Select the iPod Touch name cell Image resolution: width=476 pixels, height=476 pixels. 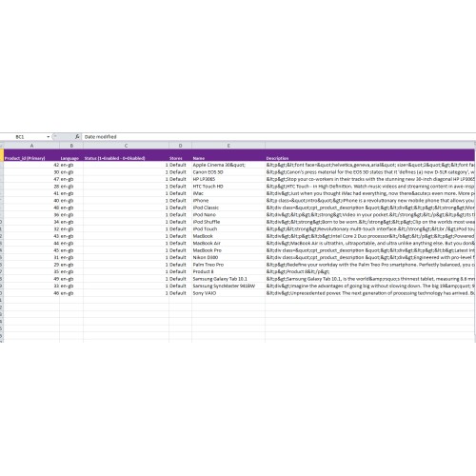tap(228, 229)
